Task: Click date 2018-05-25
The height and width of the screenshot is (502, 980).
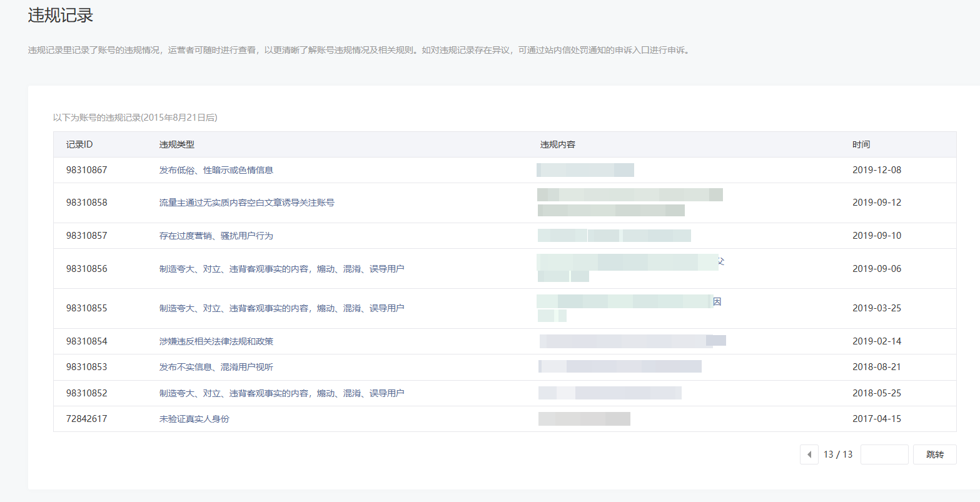Action: (x=877, y=393)
